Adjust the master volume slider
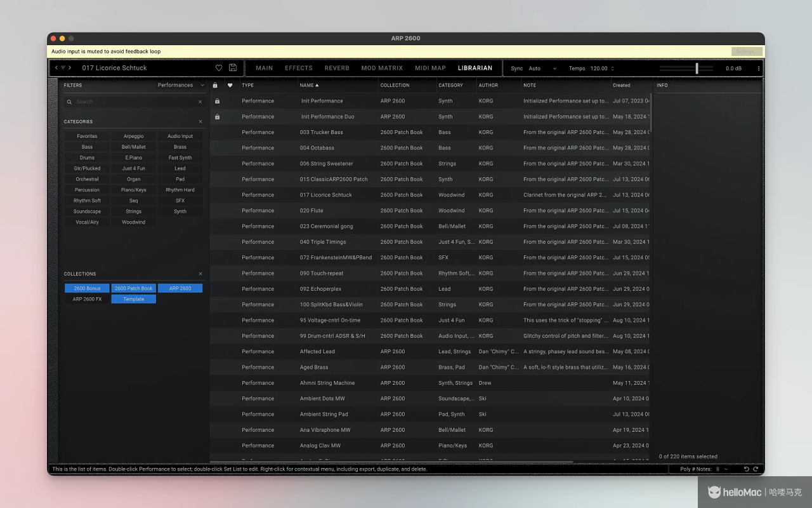 point(697,68)
